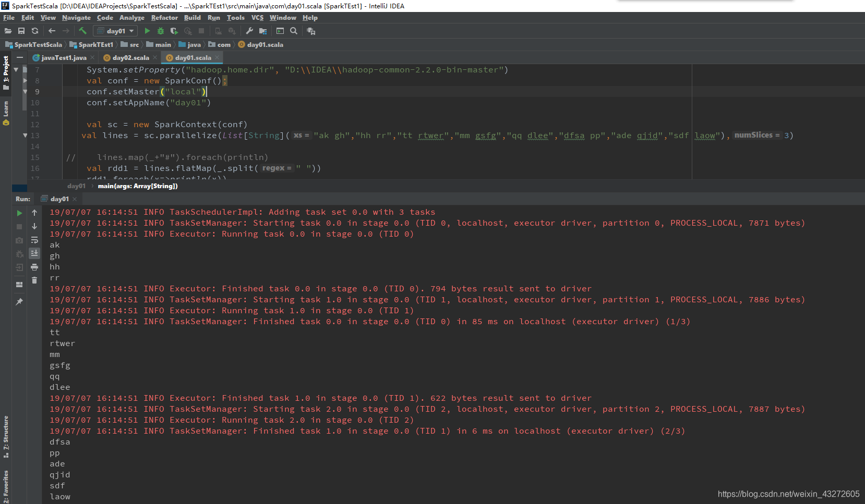The width and height of the screenshot is (865, 504).
Task: Click the Search Everywhere magnifier icon
Action: click(x=294, y=31)
